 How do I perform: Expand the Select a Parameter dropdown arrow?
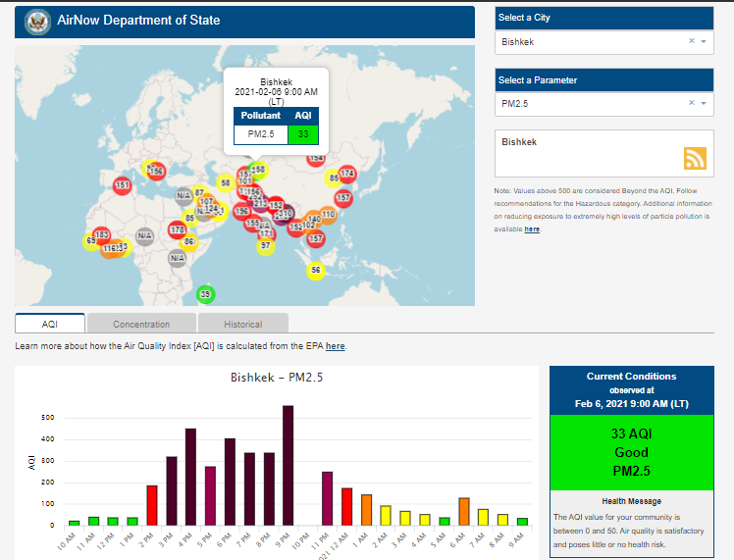tap(704, 103)
